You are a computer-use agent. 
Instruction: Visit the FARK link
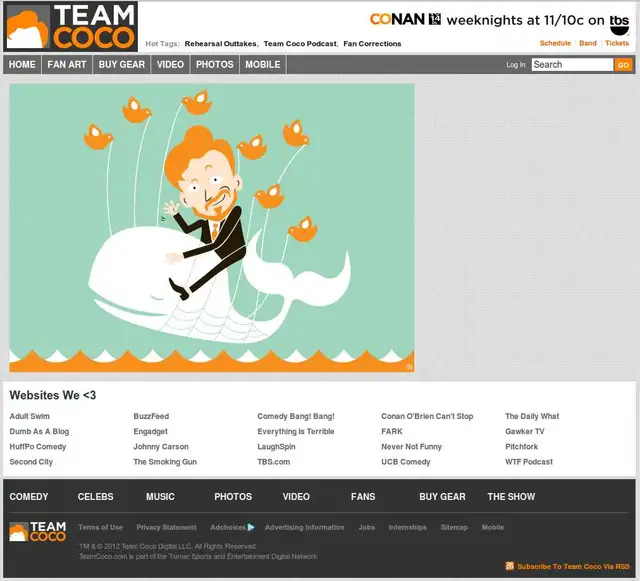pos(392,431)
